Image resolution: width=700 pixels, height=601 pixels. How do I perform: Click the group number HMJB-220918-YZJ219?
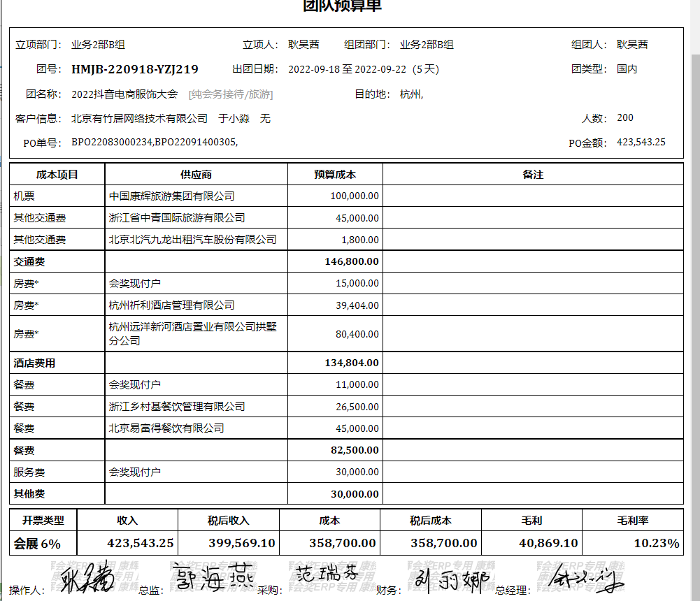134,69
